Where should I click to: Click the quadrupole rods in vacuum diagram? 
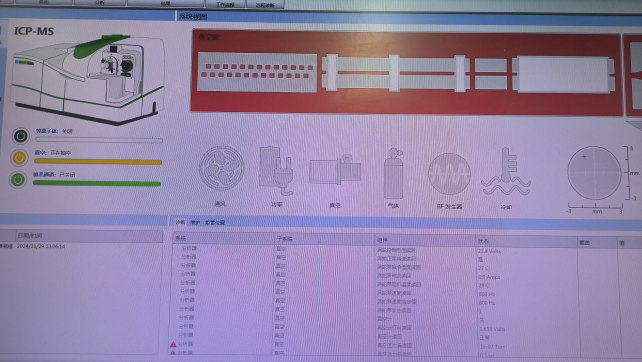[396, 73]
